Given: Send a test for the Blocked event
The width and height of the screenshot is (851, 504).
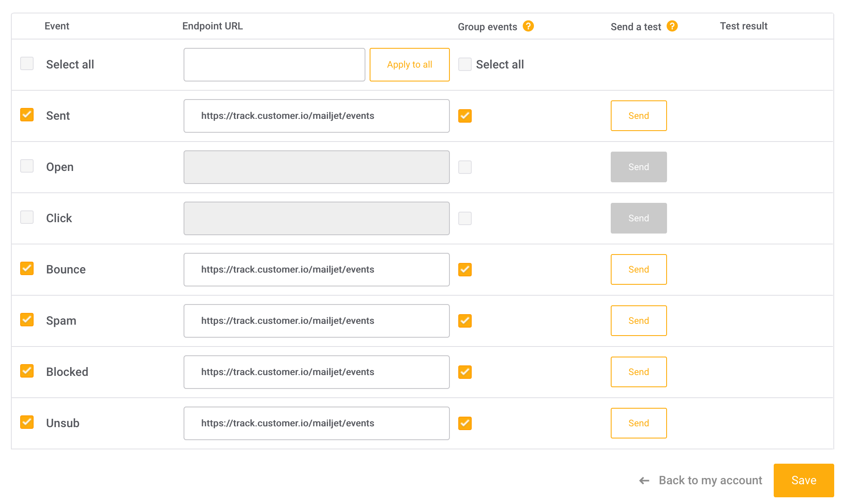Looking at the screenshot, I should point(639,372).
